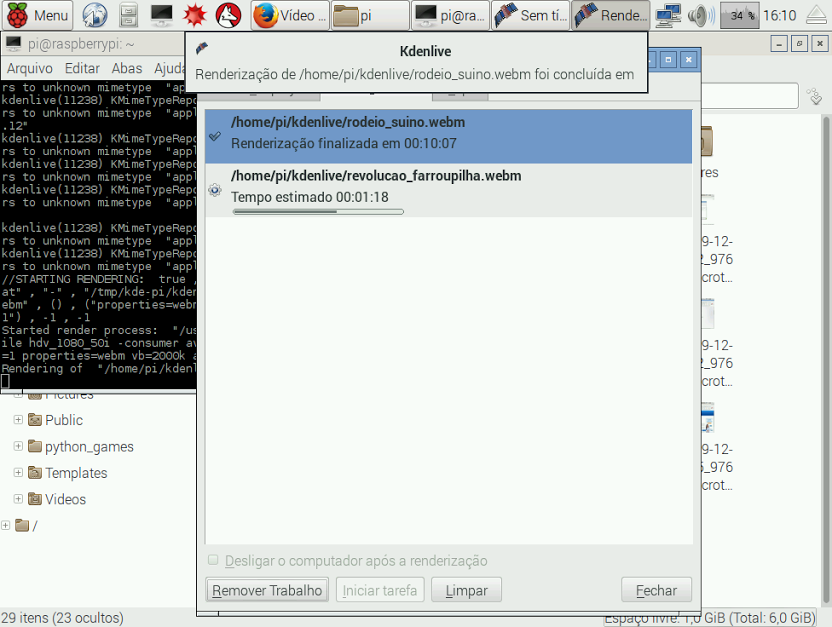
Task: Close the rendering dialog window
Action: tap(689, 59)
